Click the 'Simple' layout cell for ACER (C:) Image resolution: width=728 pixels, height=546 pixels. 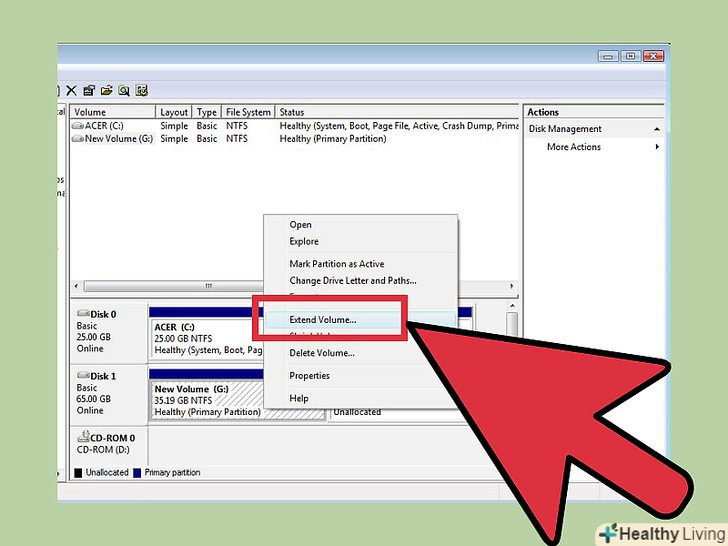point(174,126)
